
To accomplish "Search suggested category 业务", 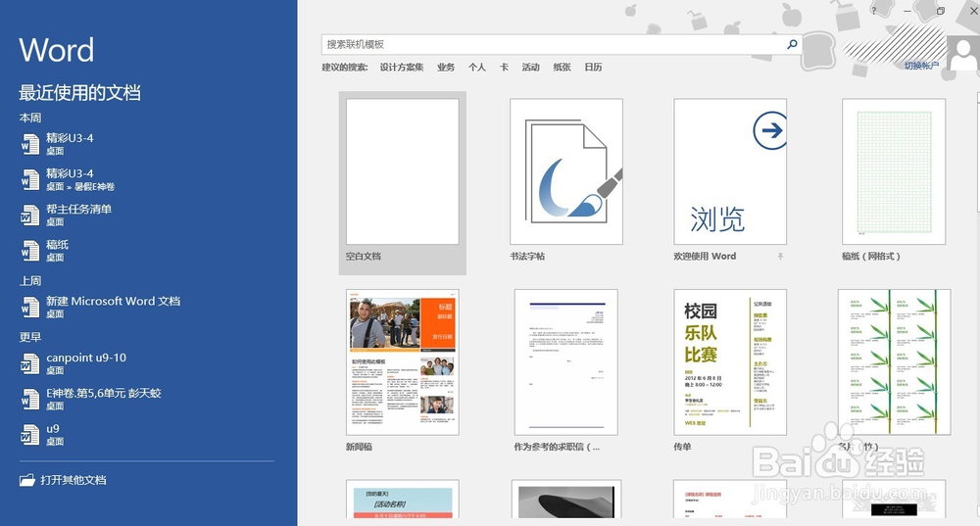I will [x=446, y=67].
